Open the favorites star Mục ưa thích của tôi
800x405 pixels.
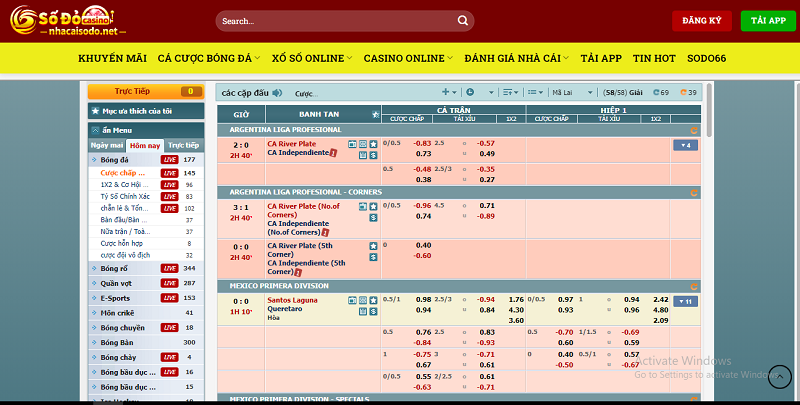click(95, 110)
